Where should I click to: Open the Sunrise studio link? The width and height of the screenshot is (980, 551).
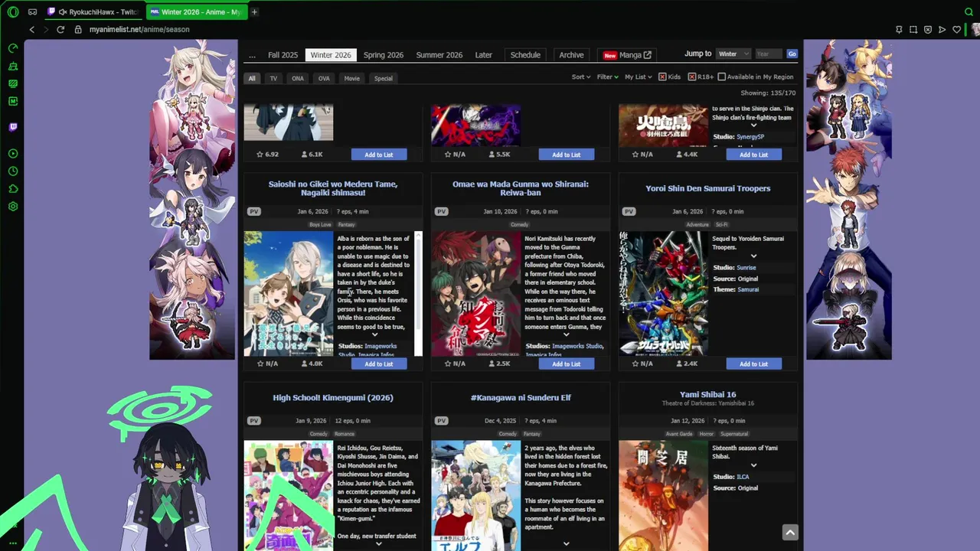(x=746, y=268)
